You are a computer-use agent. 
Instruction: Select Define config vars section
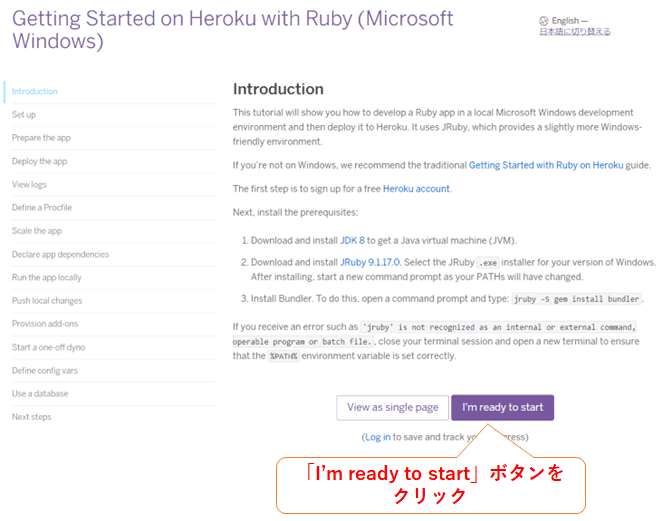45,371
